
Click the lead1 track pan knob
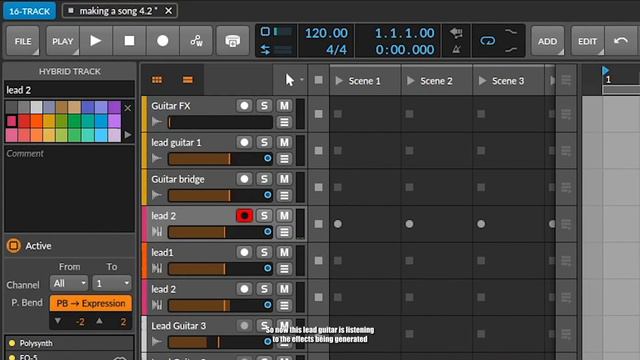tap(267, 268)
